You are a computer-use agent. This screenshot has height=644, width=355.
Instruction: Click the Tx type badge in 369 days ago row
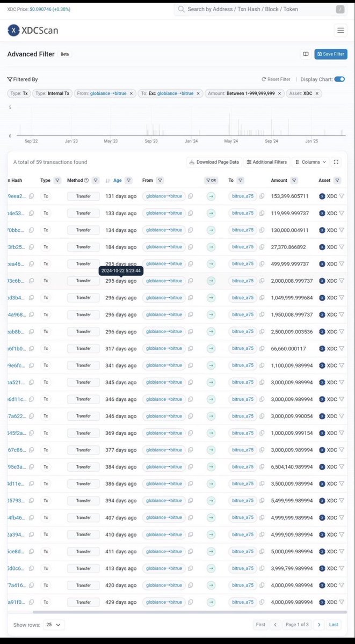point(46,433)
